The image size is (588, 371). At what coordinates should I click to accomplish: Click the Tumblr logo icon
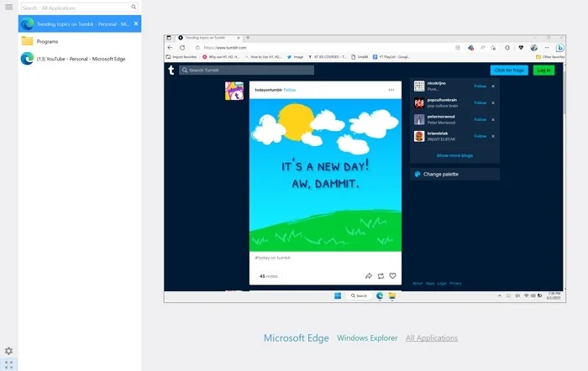[171, 71]
